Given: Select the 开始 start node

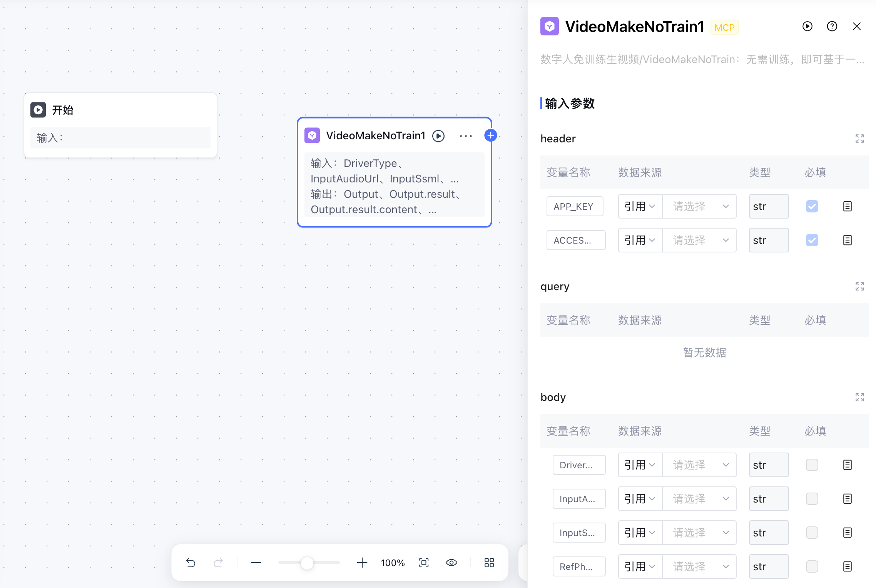Looking at the screenshot, I should 120,110.
